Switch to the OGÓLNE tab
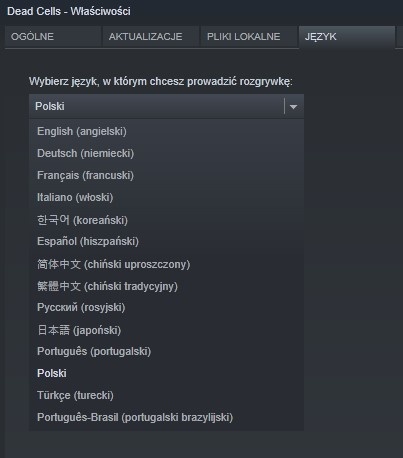Viewport: 403px width, 458px height. (53, 37)
